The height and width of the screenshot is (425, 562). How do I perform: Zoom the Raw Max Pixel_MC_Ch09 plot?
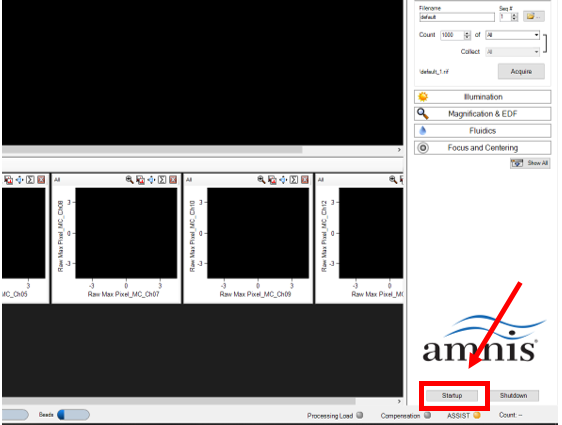tap(261, 180)
